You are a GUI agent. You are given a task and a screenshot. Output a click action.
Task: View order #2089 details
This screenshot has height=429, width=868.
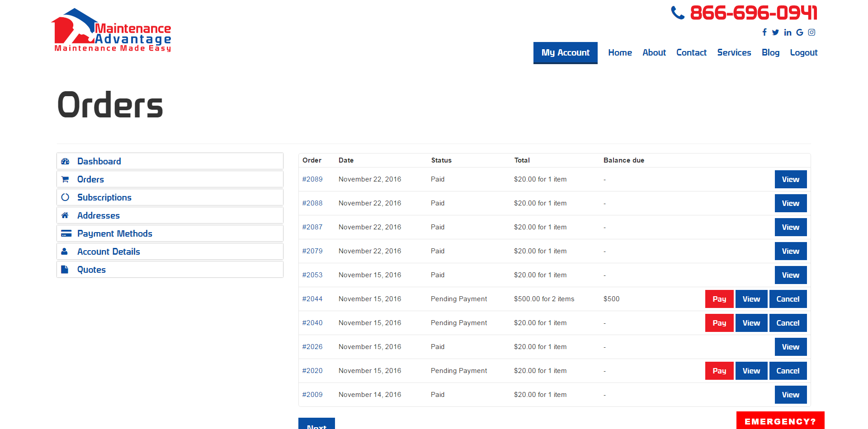791,179
